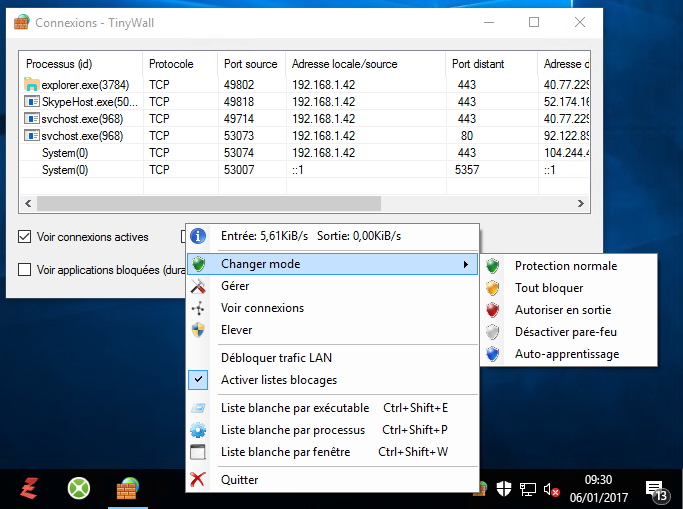The width and height of the screenshot is (683, 509).
Task: Click the scroll left arrow of the list
Action: click(x=28, y=203)
